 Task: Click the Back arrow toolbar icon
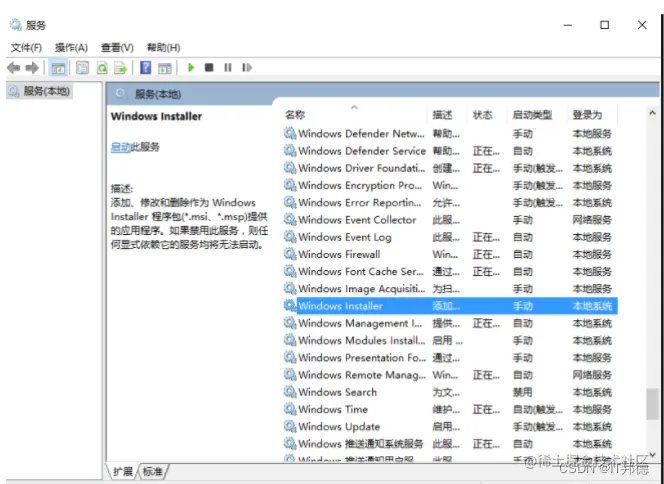14,68
